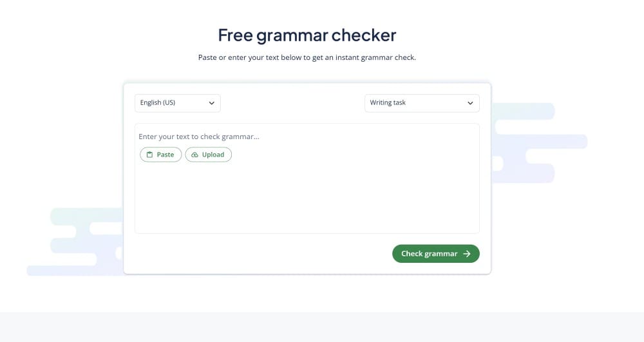Viewport: 644px width, 342px height.
Task: Expand the Writing task dropdown
Action: [422, 103]
